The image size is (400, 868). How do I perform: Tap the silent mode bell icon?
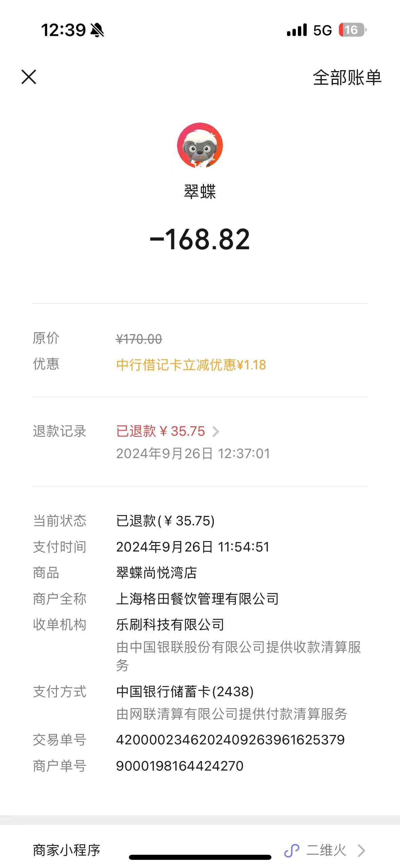[97, 30]
